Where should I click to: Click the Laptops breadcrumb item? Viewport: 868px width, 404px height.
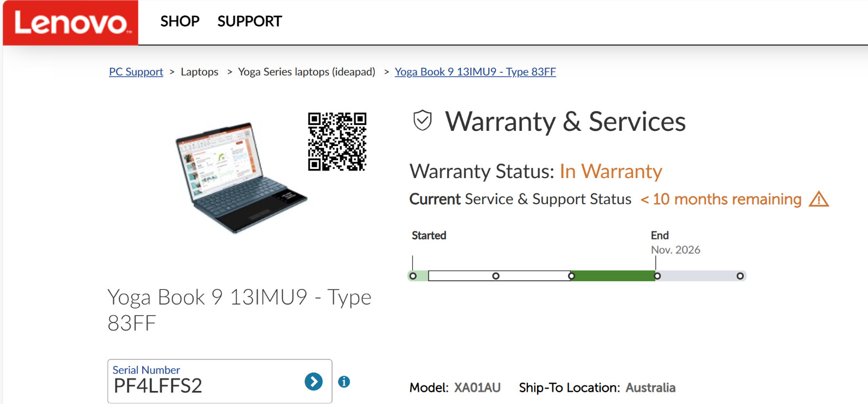tap(200, 72)
